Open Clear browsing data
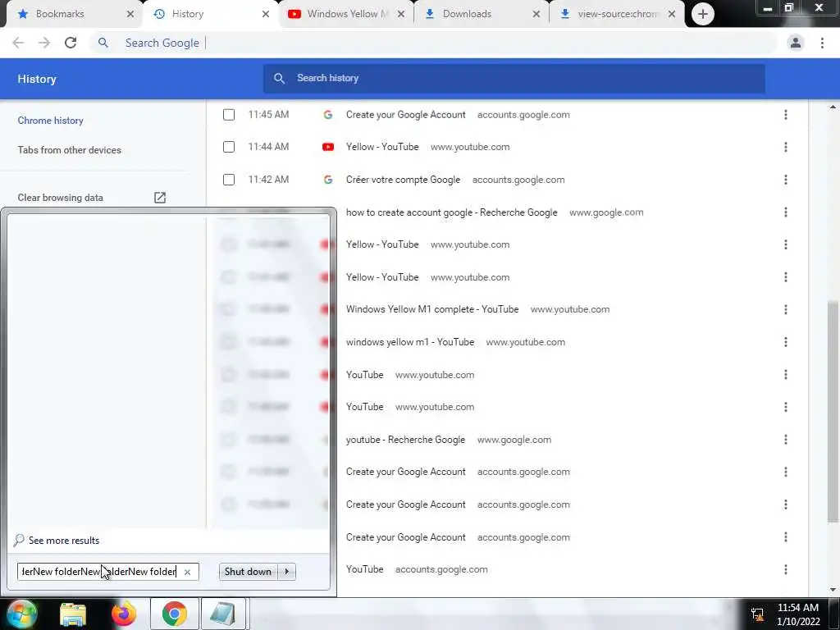This screenshot has height=630, width=840. coord(60,198)
